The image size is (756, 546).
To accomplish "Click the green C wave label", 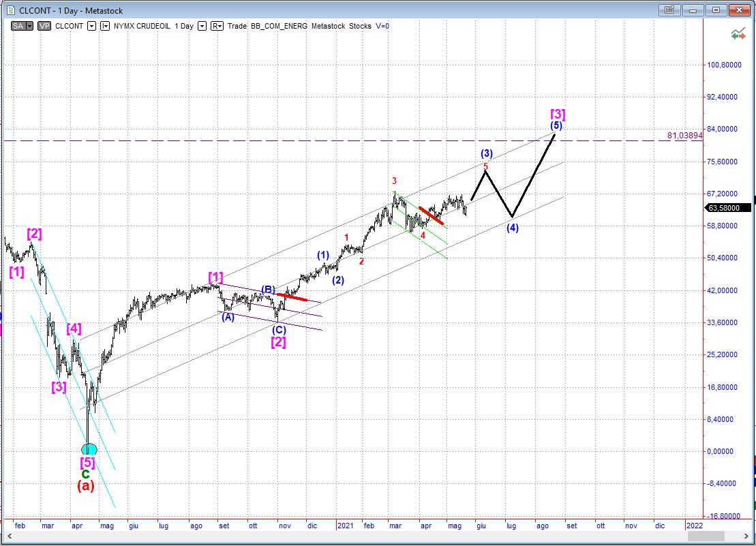I will 85,474.
